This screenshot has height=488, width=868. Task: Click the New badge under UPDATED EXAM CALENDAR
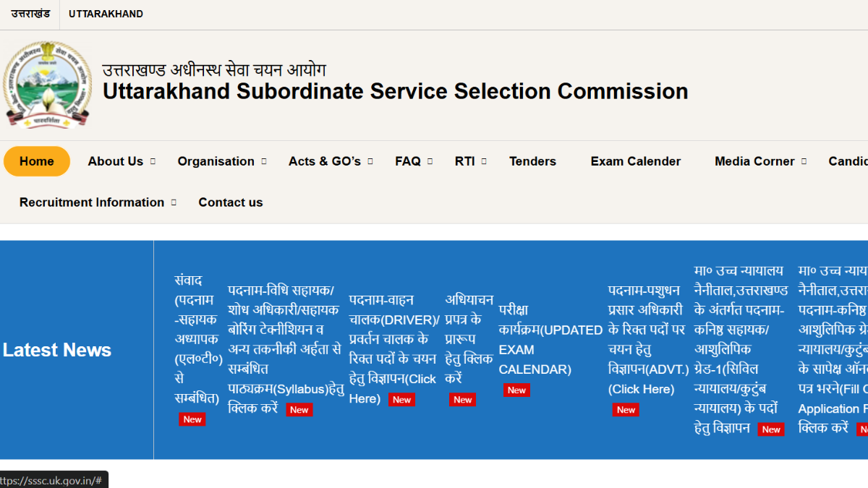[x=516, y=390]
